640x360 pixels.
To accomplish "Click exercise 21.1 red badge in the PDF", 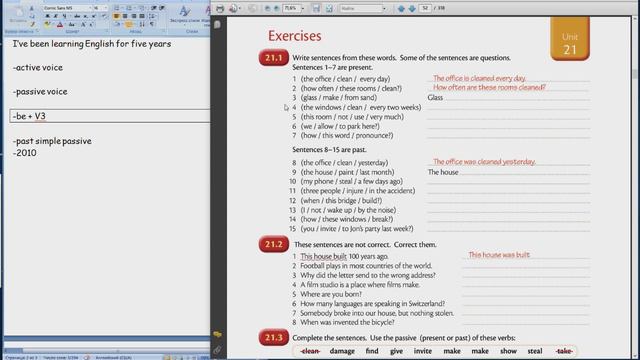I will click(x=273, y=58).
